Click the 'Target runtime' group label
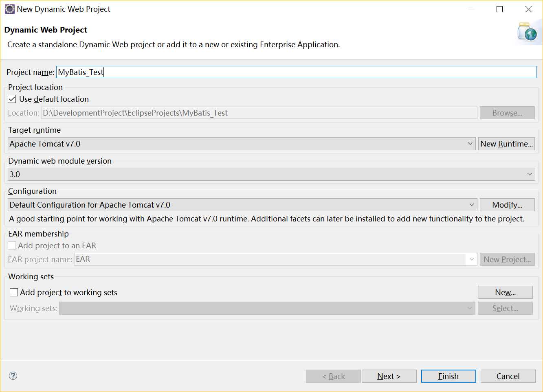This screenshot has height=392, width=543. 34,130
